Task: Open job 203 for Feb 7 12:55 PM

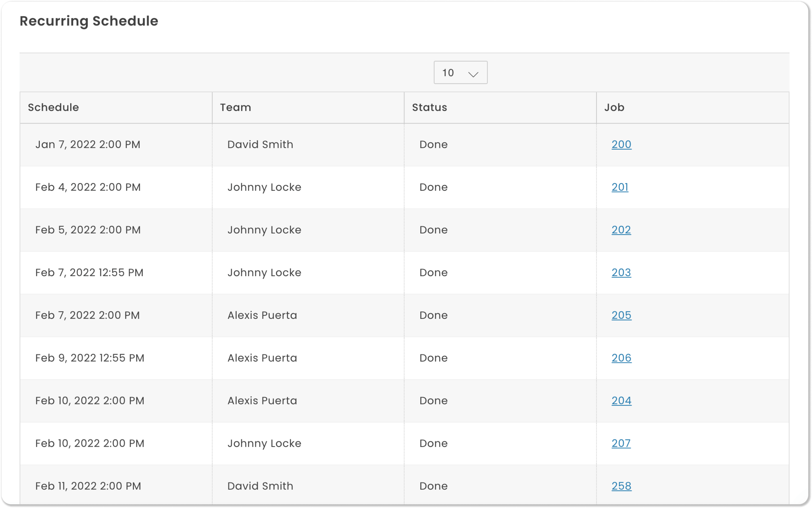Action: pos(621,272)
